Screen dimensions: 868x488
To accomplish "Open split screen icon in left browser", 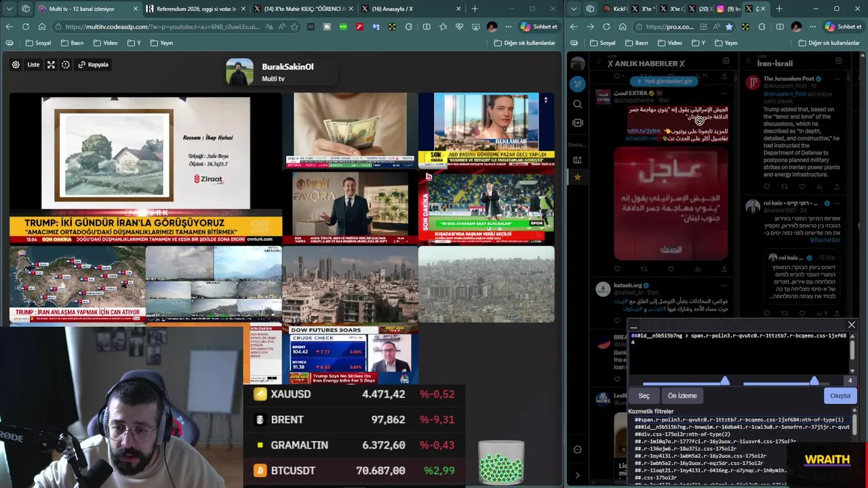I will click(x=427, y=26).
